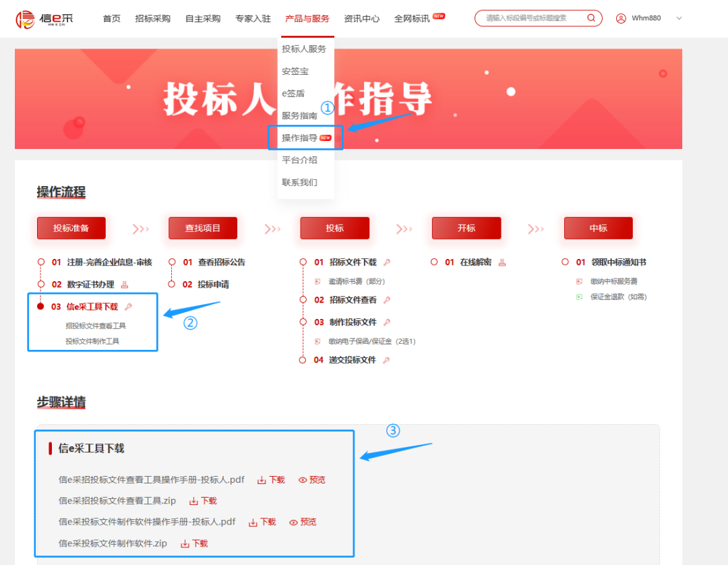Collapse the 产品与服务 dropdown menu
Image resolution: width=728 pixels, height=565 pixels.
(x=307, y=19)
